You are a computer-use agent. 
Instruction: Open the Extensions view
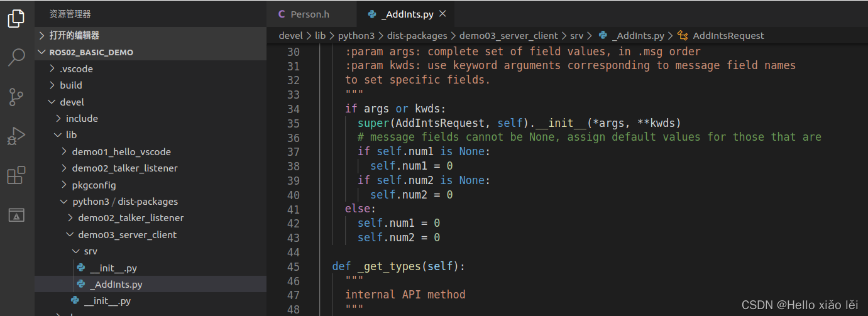[16, 175]
